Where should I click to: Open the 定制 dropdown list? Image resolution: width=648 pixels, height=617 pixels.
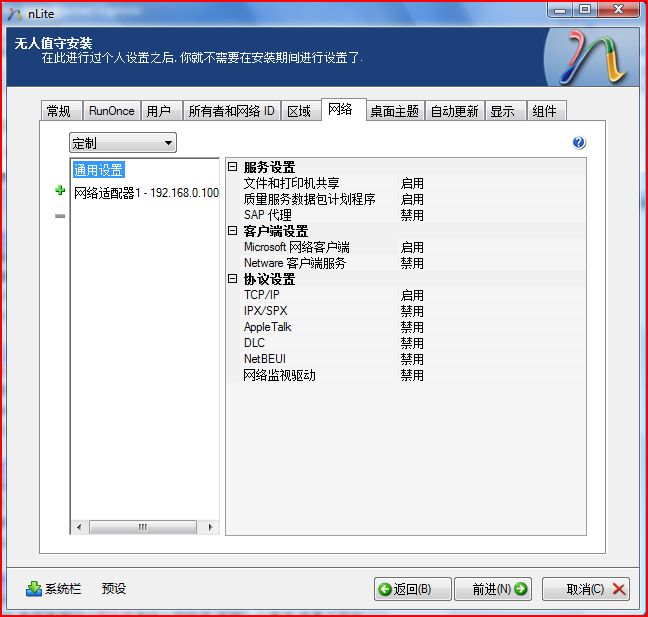123,143
